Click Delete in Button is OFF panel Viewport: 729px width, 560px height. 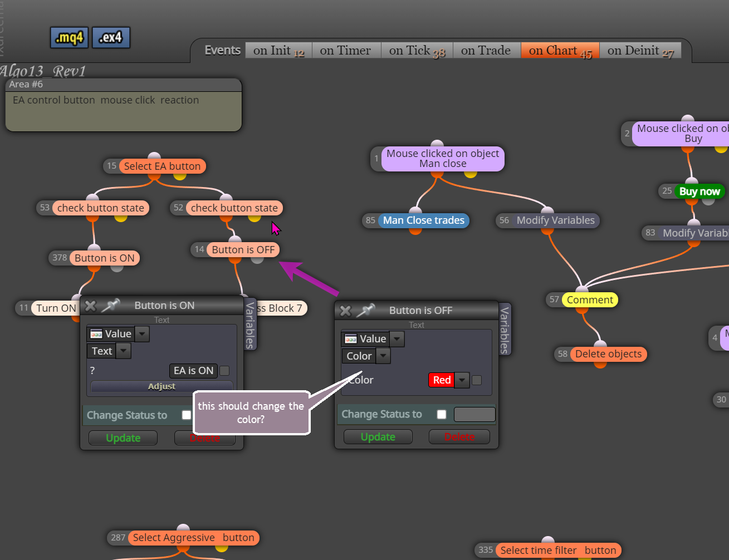pyautogui.click(x=459, y=437)
